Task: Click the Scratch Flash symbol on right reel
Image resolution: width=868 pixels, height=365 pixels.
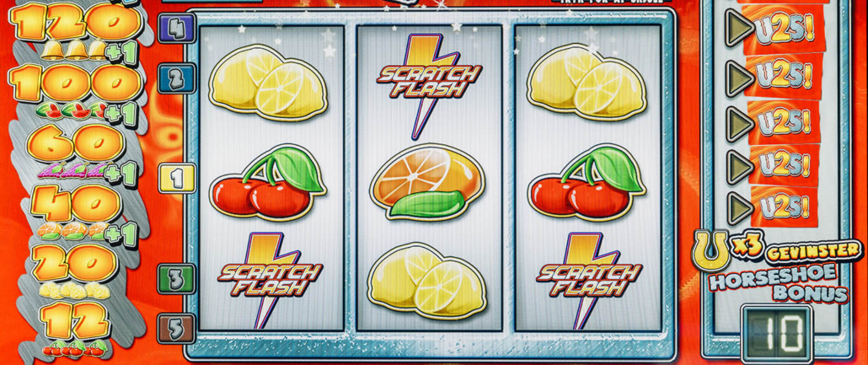Action: pyautogui.click(x=589, y=280)
